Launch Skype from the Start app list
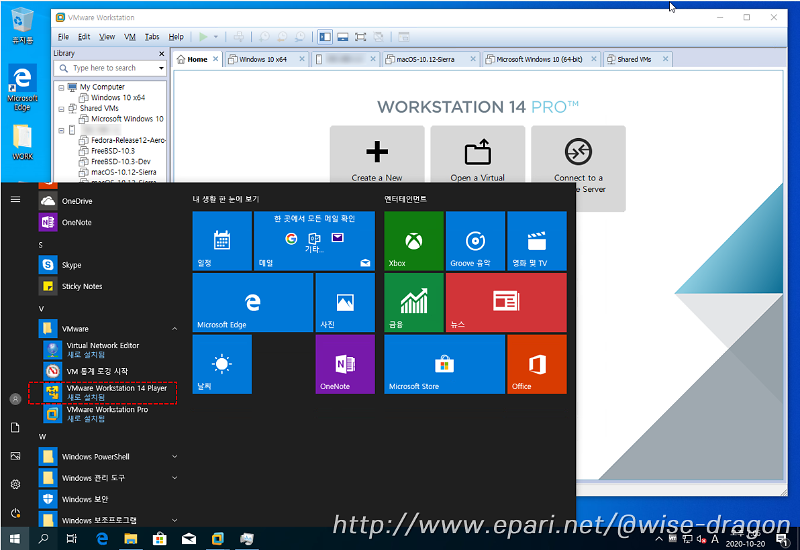This screenshot has height=550, width=800. tap(108, 265)
